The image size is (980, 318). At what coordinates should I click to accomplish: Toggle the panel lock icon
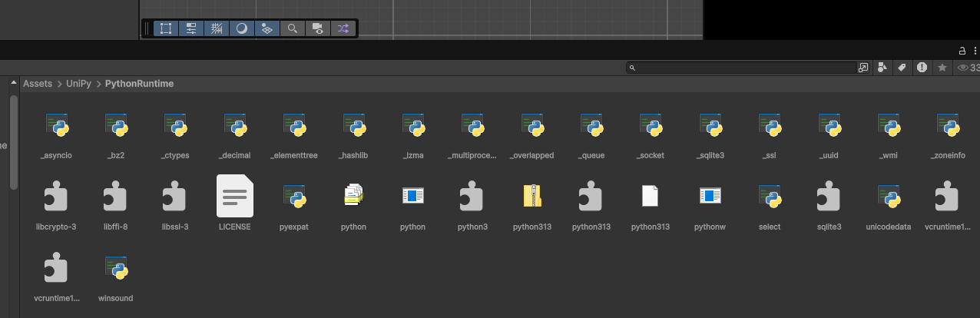(962, 51)
